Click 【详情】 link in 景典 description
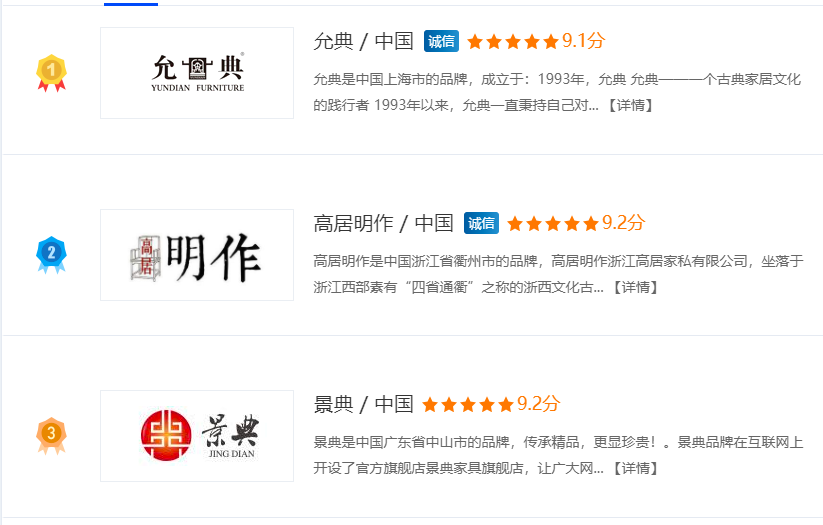 coord(635,468)
